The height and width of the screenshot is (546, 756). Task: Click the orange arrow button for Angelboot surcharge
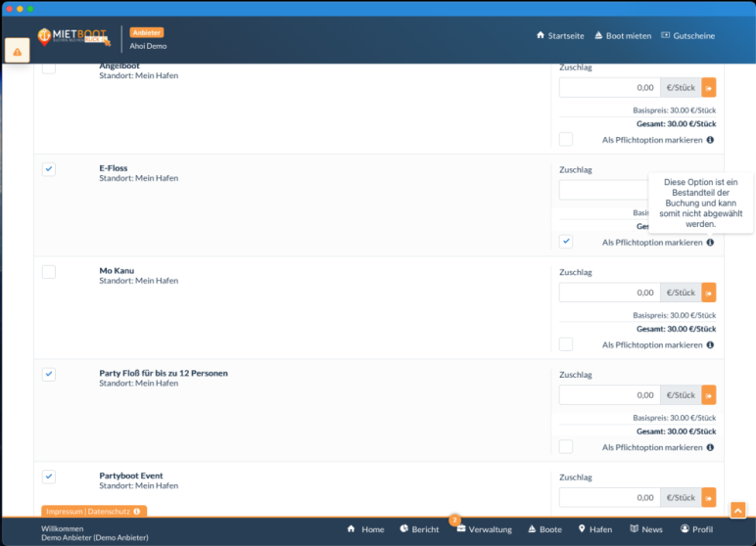(x=709, y=87)
